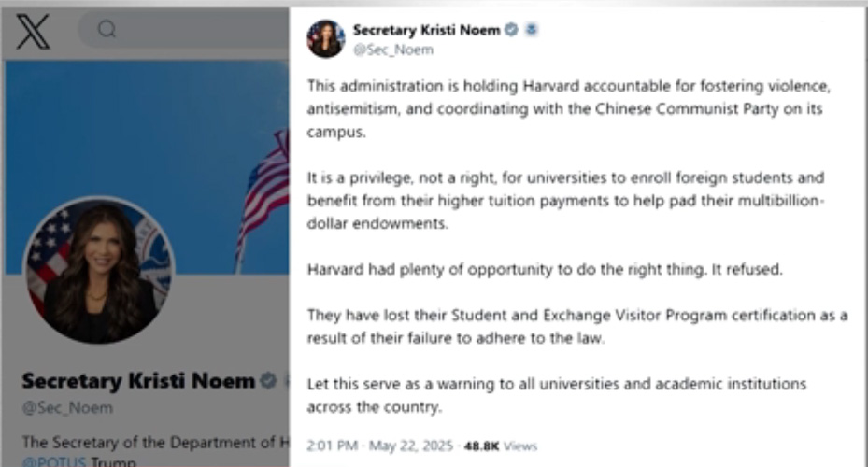Image resolution: width=868 pixels, height=467 pixels.
Task: Open the large circular profile picture
Action: pos(97,270)
